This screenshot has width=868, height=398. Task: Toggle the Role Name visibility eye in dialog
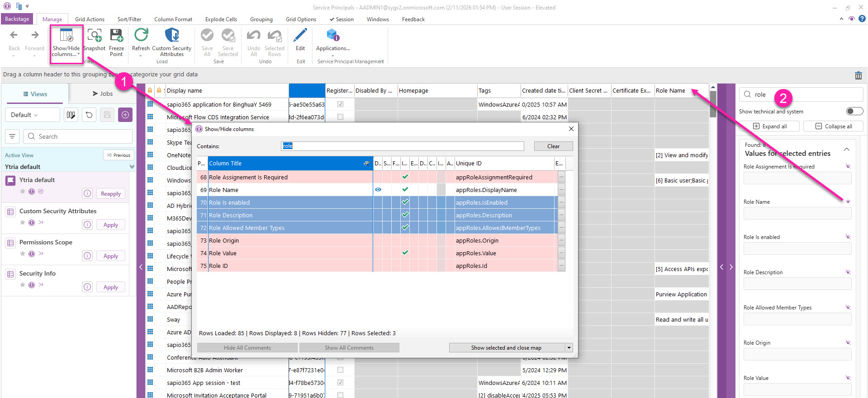click(378, 190)
